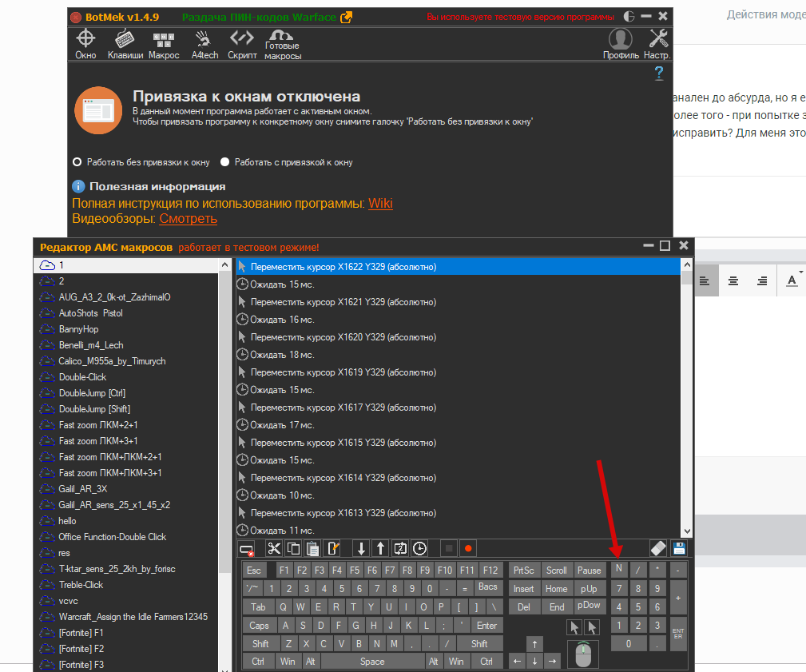
Task: Insert a delay with the clock icon
Action: 419,549
